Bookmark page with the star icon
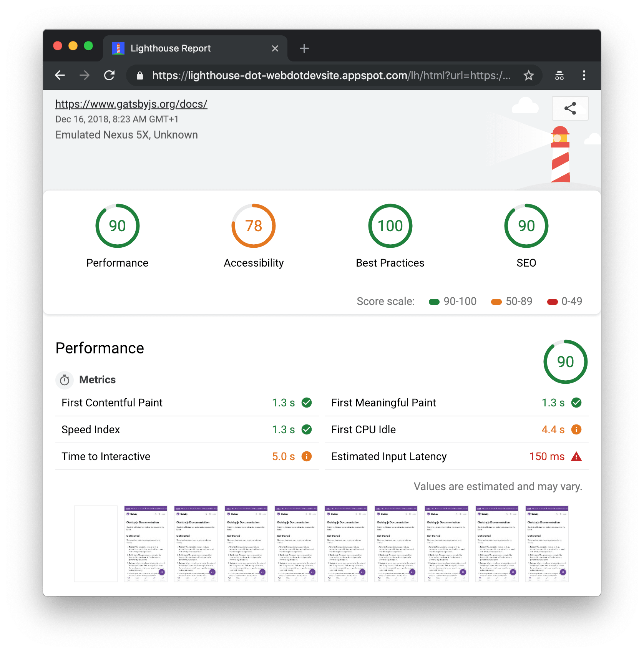The width and height of the screenshot is (644, 653). [x=529, y=75]
